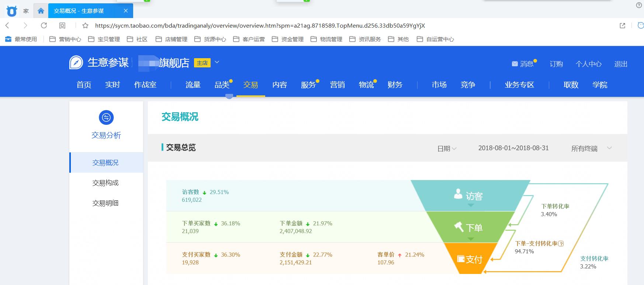Reload the page with refresh icon

coord(44,25)
